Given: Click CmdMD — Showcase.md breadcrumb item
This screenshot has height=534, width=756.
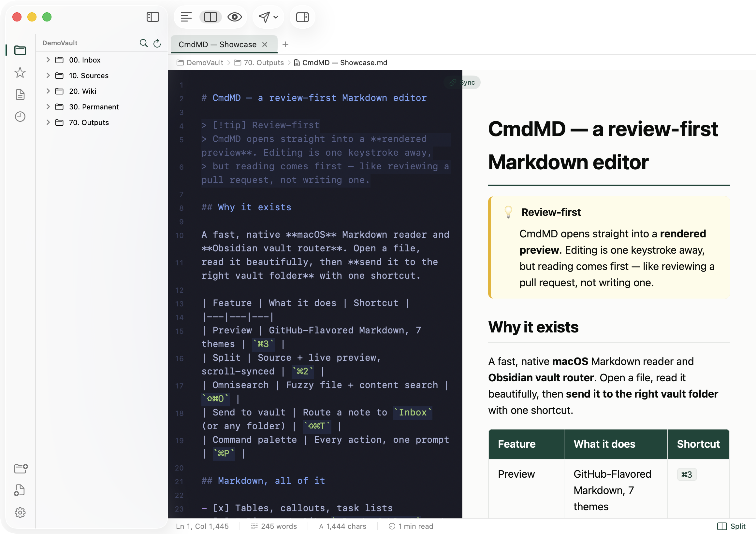Looking at the screenshot, I should point(341,63).
